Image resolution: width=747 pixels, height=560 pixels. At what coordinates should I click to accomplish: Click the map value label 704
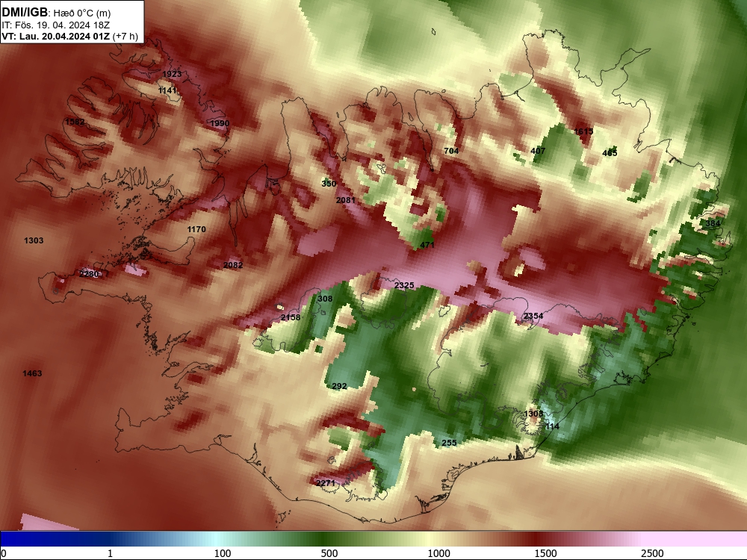451,151
